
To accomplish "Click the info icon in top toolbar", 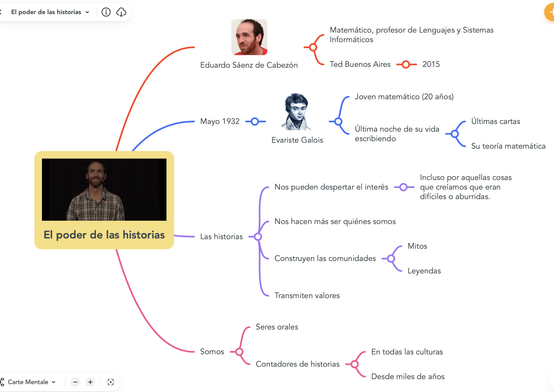I will tap(106, 12).
